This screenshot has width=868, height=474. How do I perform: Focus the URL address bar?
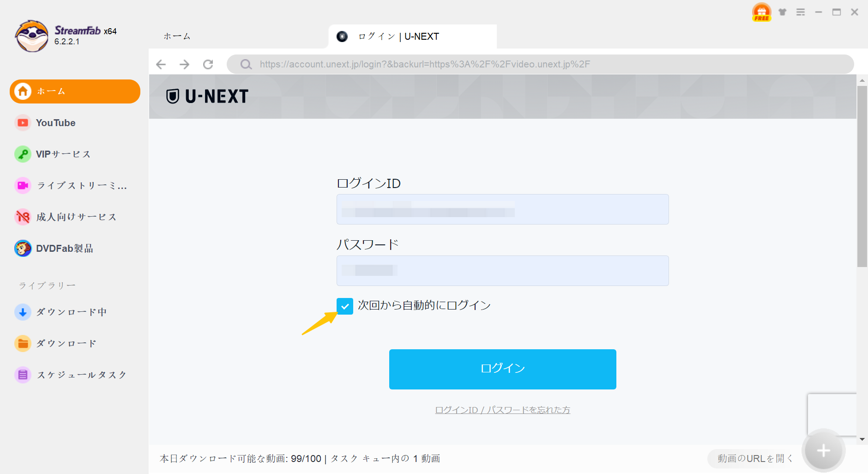[540, 64]
